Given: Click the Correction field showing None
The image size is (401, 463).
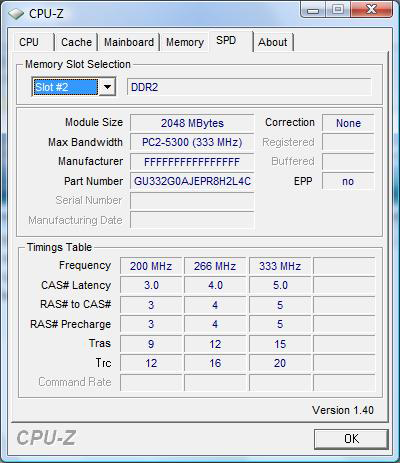Looking at the screenshot, I should point(348,123).
